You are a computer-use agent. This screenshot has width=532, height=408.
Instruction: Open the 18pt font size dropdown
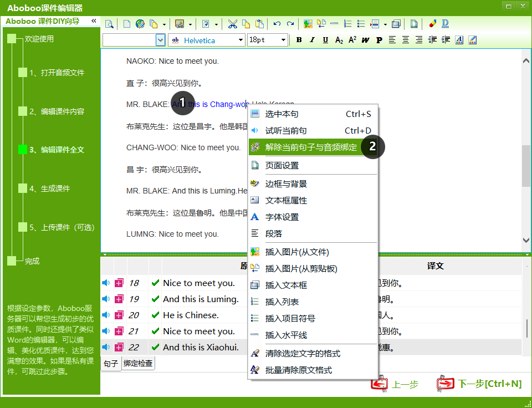click(x=284, y=40)
